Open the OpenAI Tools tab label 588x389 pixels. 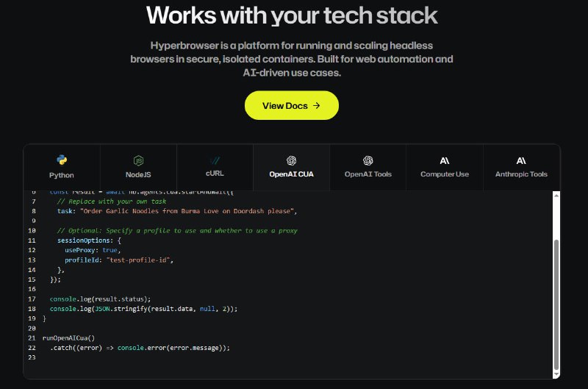[368, 175]
